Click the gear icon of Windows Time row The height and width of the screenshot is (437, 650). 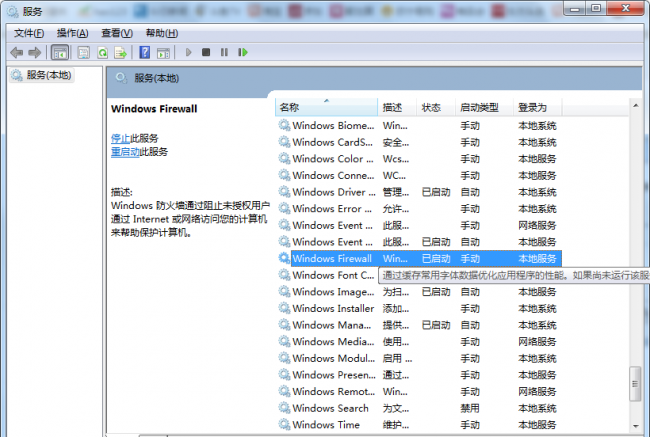tap(284, 425)
